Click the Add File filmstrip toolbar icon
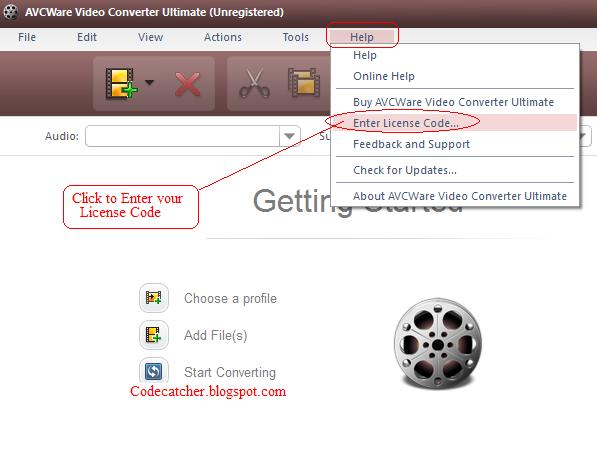Image resolution: width=597 pixels, height=458 pixels. 121,83
